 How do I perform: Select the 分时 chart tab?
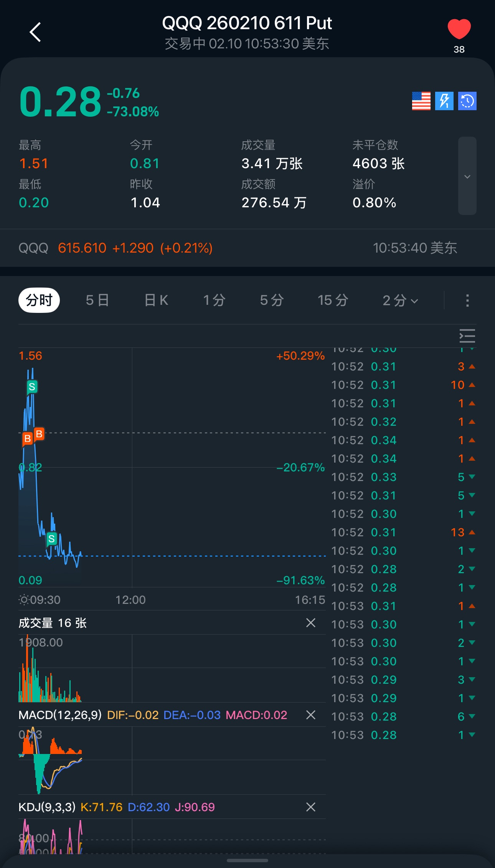point(39,300)
